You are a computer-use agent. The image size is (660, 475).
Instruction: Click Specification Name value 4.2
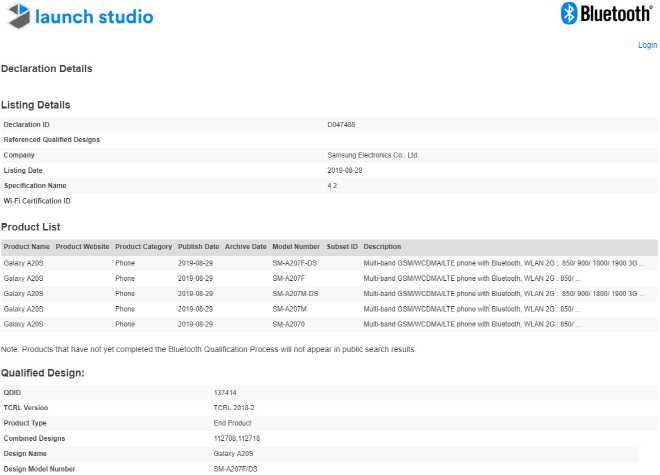[x=332, y=186]
